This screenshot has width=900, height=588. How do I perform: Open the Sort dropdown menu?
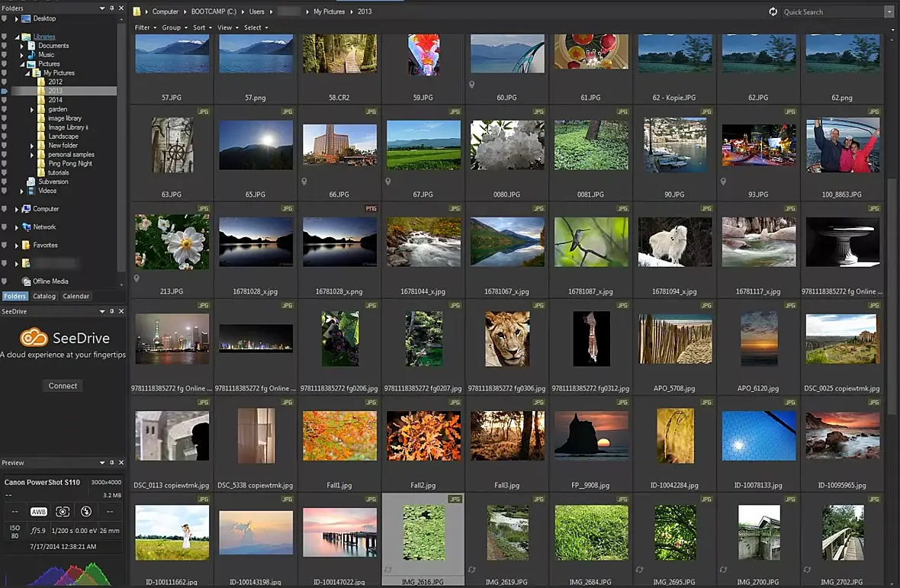click(201, 27)
